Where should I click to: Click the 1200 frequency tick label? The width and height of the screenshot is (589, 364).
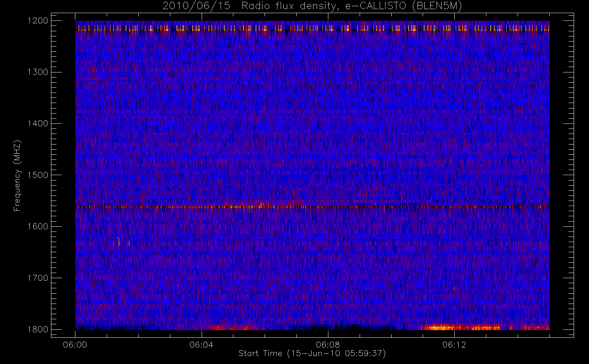[38, 21]
